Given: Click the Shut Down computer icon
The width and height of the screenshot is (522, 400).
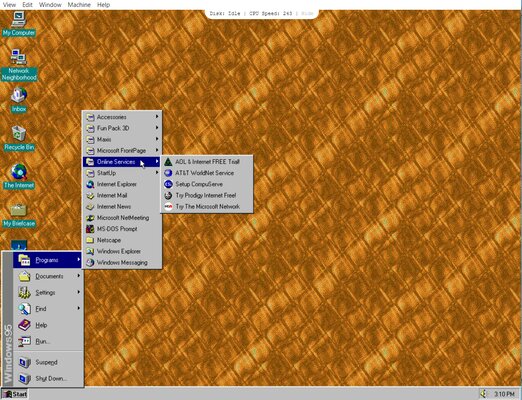Looking at the screenshot, I should coord(24,378).
